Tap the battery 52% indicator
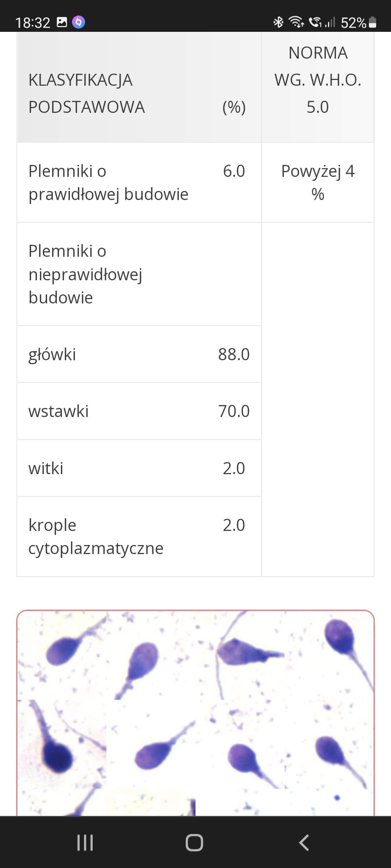391x868 pixels. tap(358, 23)
